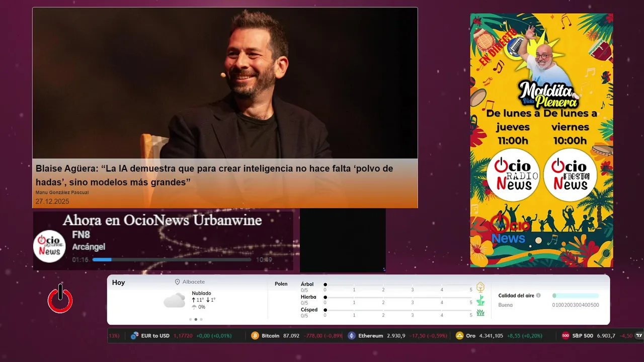The image size is (644, 362).
Task: Click author name Manu González Pascual
Action: [62, 193]
